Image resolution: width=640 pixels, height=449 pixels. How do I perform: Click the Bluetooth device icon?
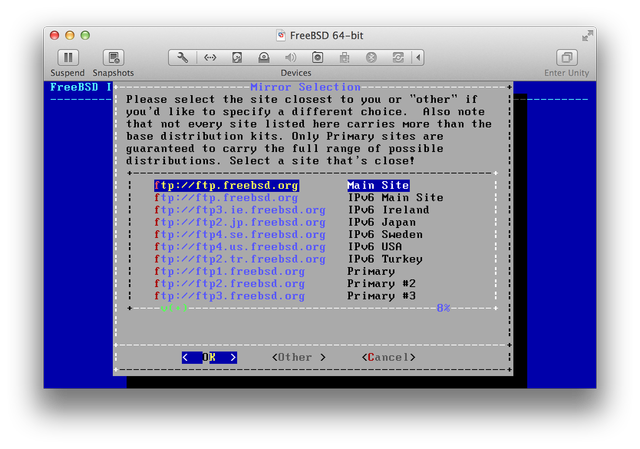(x=371, y=58)
